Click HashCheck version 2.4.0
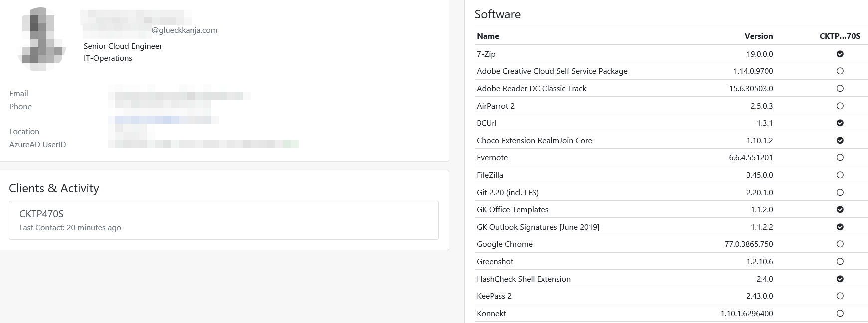This screenshot has height=323, width=868. click(765, 279)
